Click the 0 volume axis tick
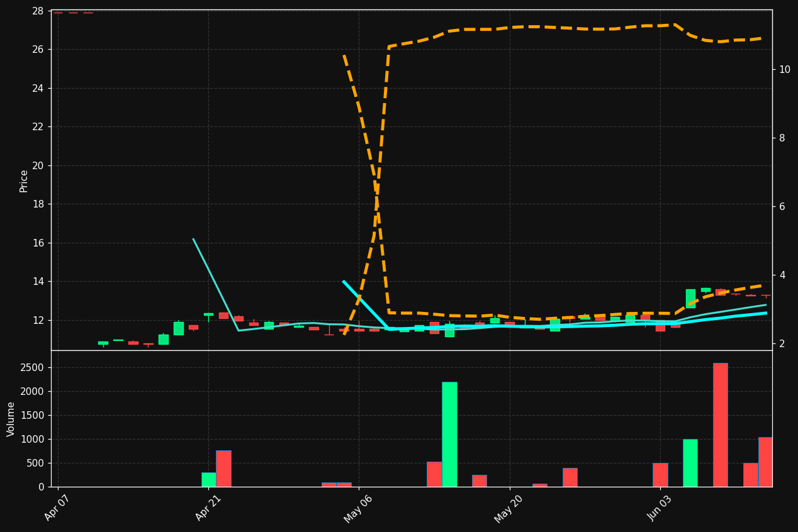The width and height of the screenshot is (798, 532). click(x=41, y=487)
